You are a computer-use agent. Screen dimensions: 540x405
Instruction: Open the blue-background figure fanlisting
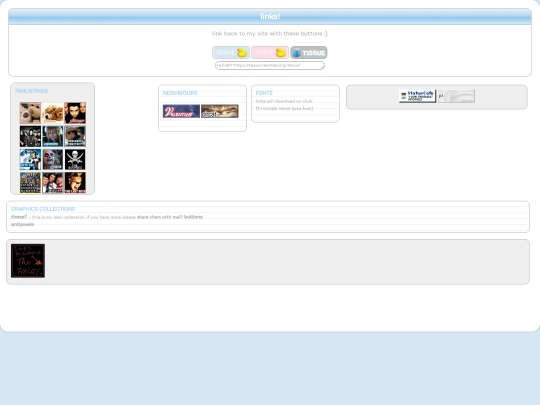[30, 159]
